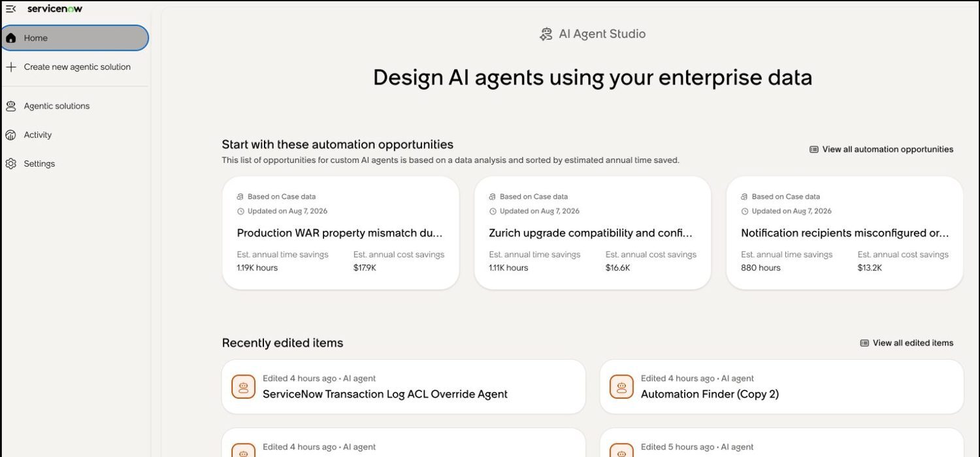Open Notification recipients misconfigured opportunity title
This screenshot has height=457, width=980.
[845, 233]
